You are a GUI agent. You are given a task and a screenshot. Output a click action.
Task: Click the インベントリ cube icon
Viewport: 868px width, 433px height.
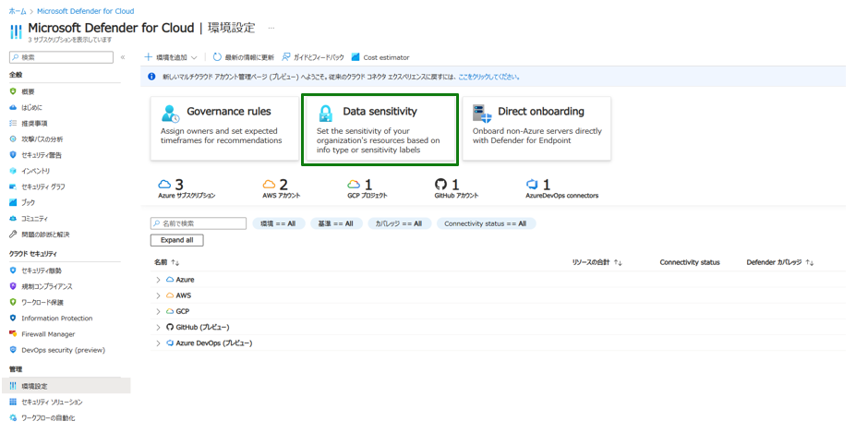click(13, 171)
